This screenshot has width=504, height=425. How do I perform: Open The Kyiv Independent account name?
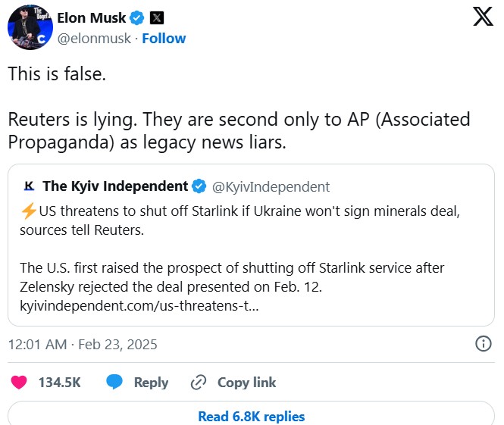point(115,186)
